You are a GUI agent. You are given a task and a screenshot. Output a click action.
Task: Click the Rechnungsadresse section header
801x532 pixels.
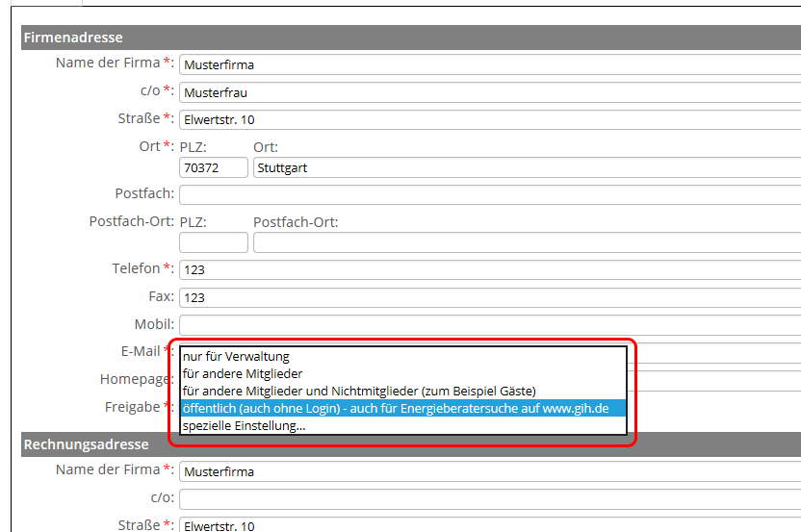[87, 444]
